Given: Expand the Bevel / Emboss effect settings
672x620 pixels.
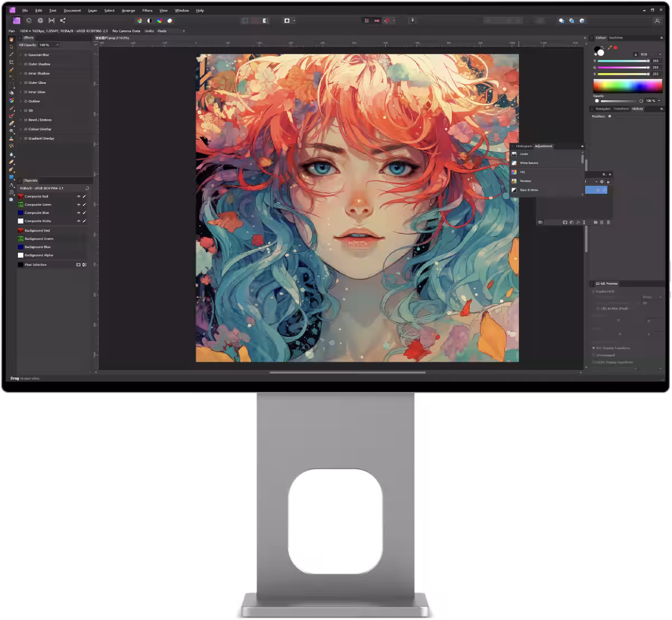Looking at the screenshot, I should [x=21, y=120].
